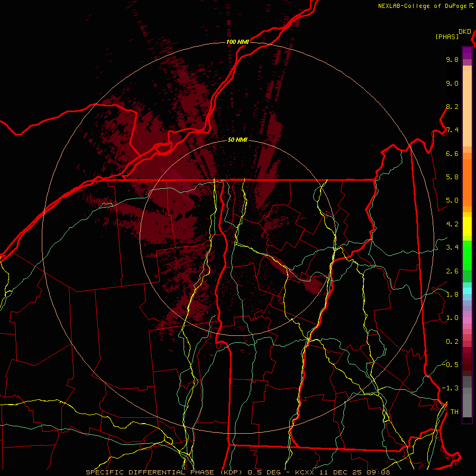The width and height of the screenshot is (476, 476).
Task: Click the 0.2 value on the color scale
Action: point(452,342)
